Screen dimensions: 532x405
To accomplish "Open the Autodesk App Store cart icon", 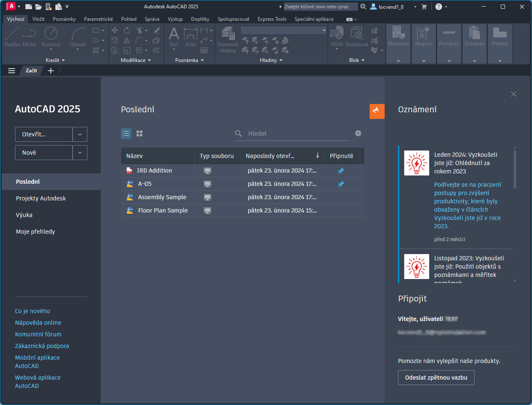I will (424, 7).
